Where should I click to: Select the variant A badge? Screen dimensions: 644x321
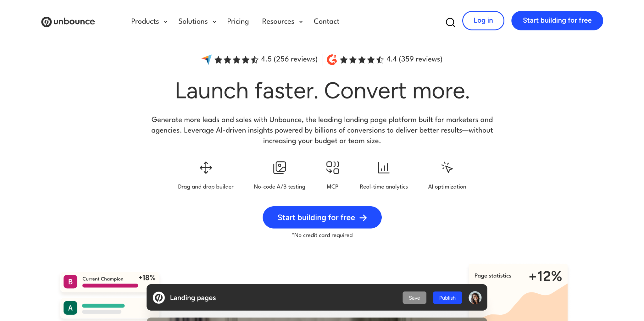70,308
